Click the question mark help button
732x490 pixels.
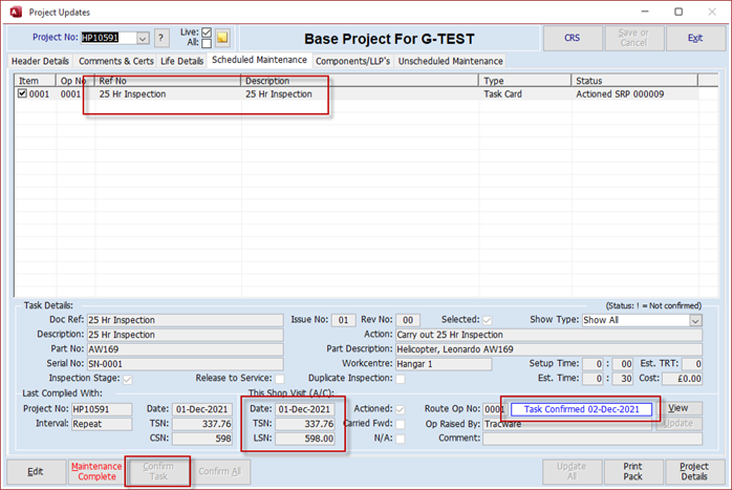pyautogui.click(x=162, y=38)
